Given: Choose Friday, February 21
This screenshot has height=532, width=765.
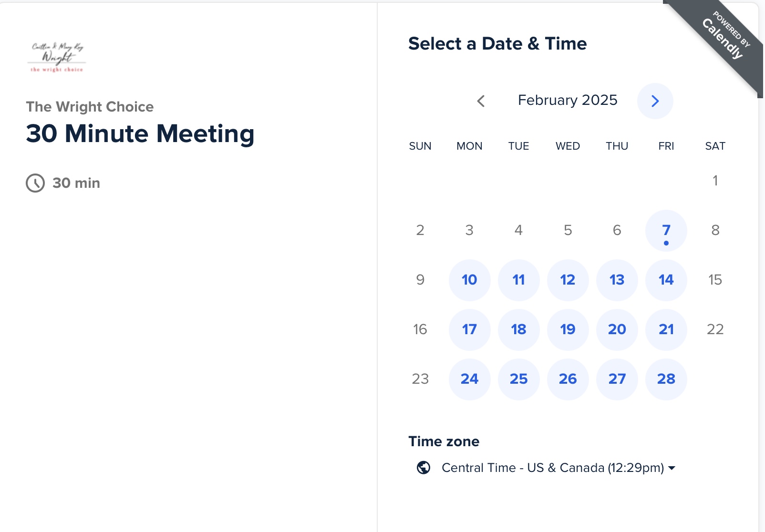Looking at the screenshot, I should [x=666, y=329].
